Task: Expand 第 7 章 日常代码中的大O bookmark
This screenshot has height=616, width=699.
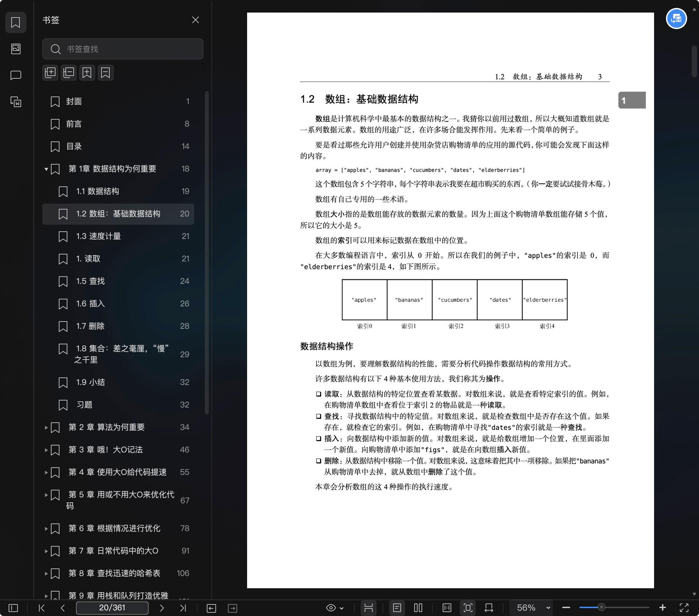Action: click(46, 551)
